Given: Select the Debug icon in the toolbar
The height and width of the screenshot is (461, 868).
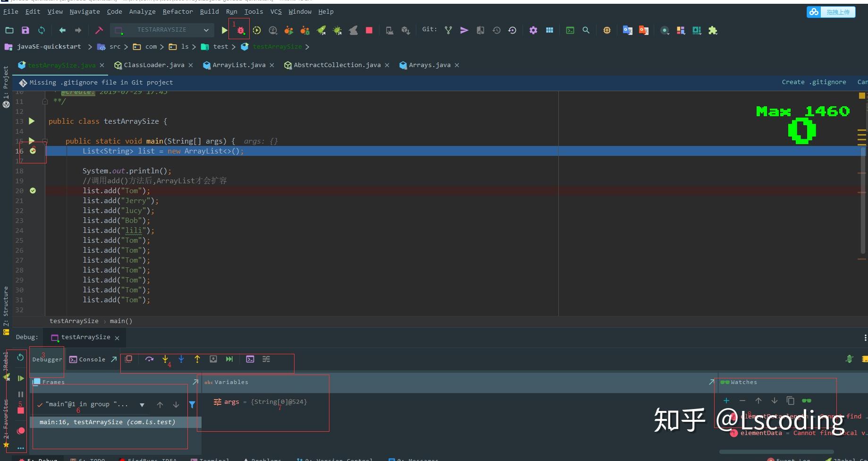Looking at the screenshot, I should 240,30.
